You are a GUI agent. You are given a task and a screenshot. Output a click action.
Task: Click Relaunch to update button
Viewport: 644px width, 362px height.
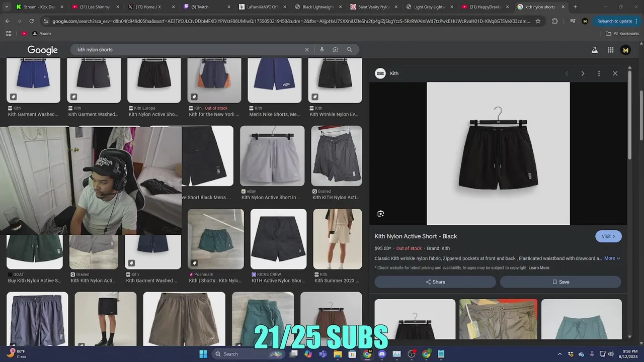point(617,21)
